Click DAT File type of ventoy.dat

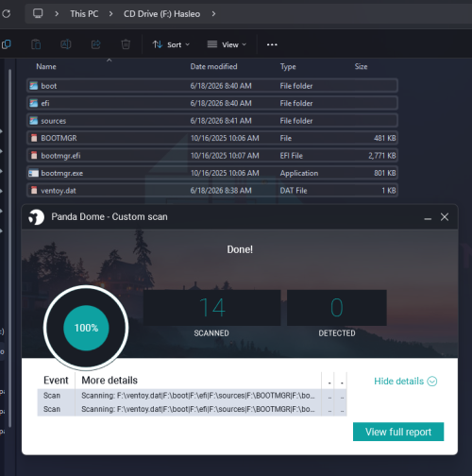click(x=294, y=191)
